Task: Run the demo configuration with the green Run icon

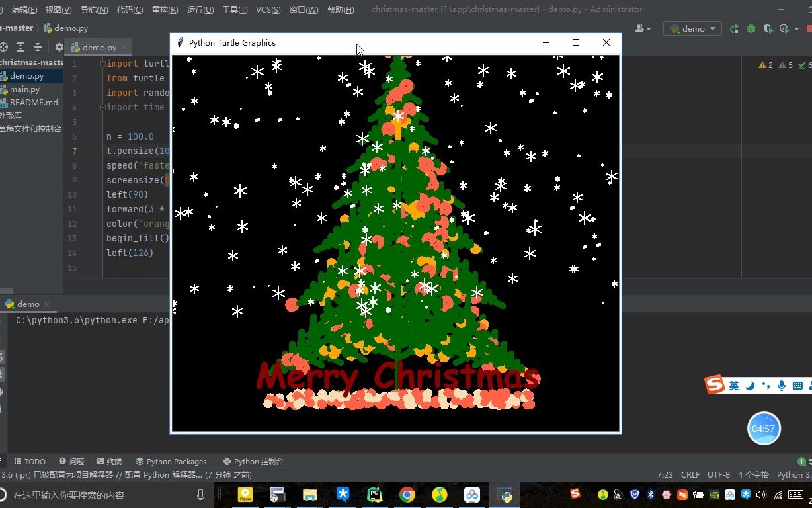Action: 735,28
